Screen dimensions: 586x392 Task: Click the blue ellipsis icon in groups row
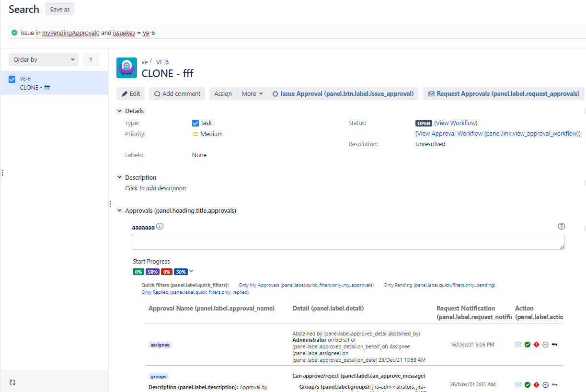(x=545, y=384)
